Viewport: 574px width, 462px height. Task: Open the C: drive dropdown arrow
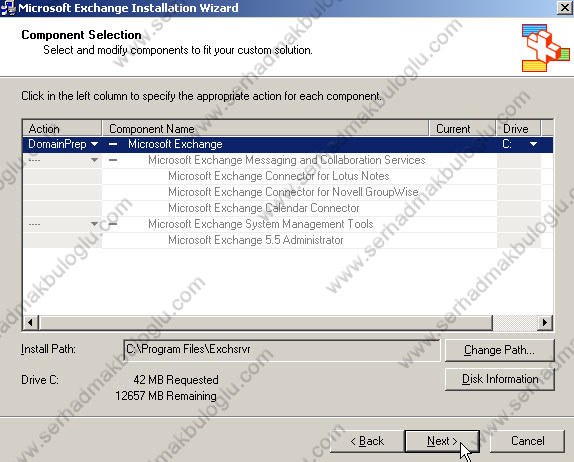tap(533, 144)
